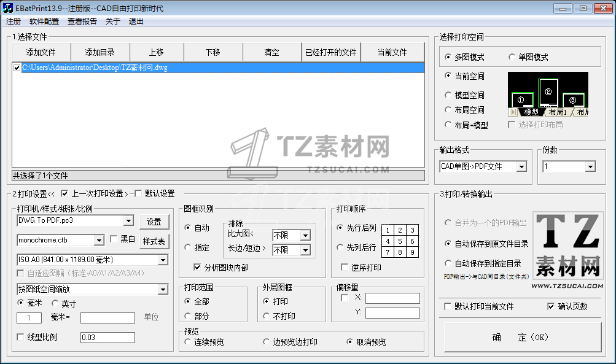Viewport: 616px width, 364px height.
Task: Click the 退出 menu item
Action: pyautogui.click(x=136, y=21)
